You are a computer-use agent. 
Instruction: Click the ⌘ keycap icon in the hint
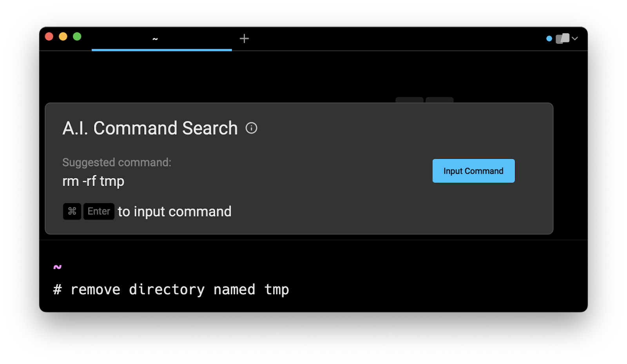point(72,211)
